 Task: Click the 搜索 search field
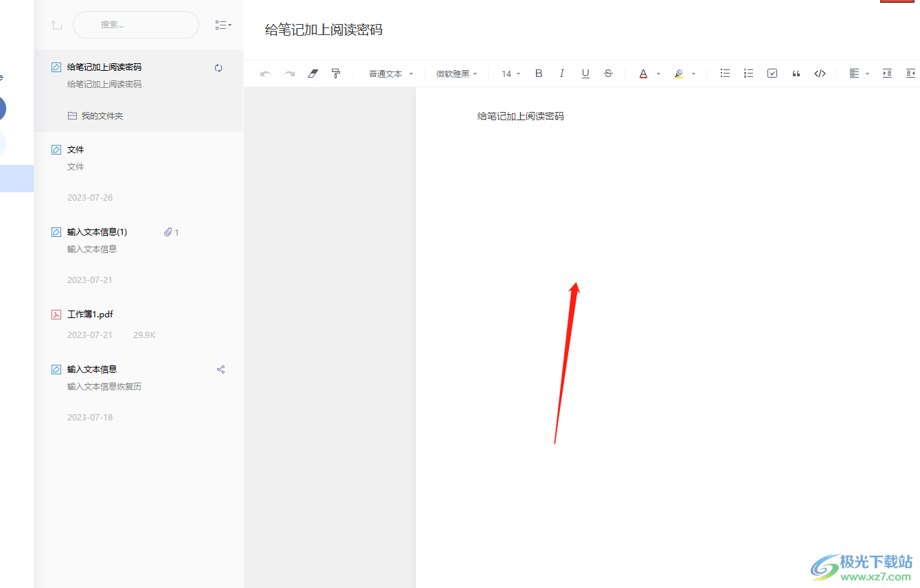(136, 25)
